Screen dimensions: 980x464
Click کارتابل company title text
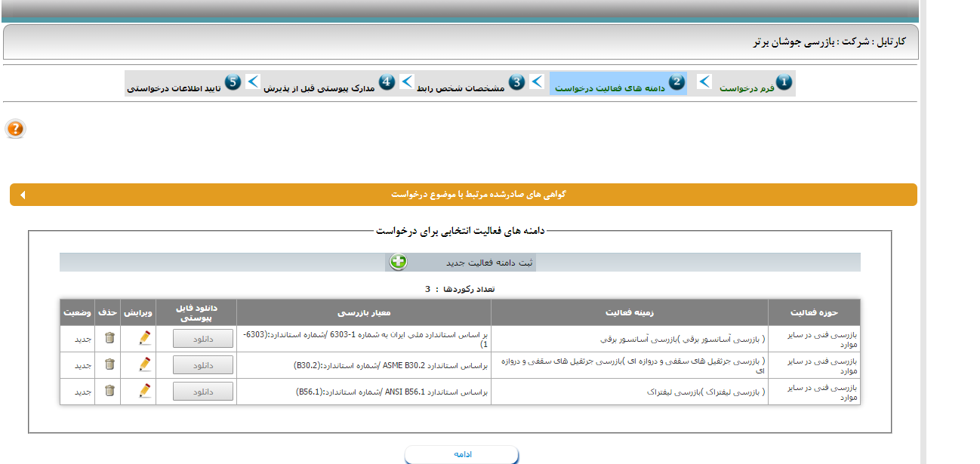[x=829, y=41]
